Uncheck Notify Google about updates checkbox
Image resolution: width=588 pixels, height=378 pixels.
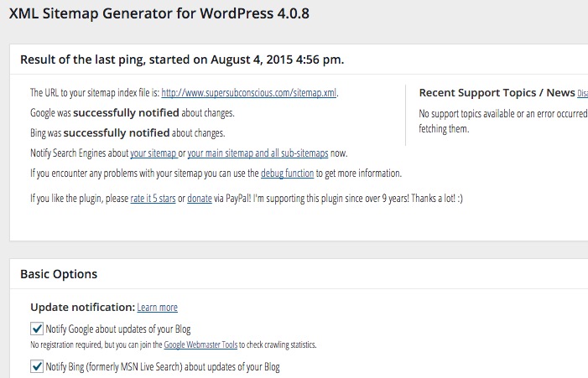tap(37, 329)
